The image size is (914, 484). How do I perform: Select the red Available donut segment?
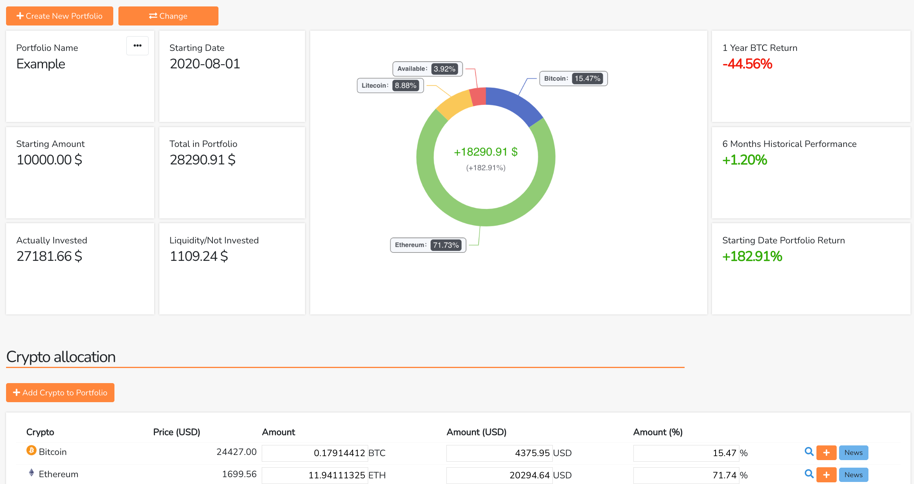pyautogui.click(x=477, y=97)
